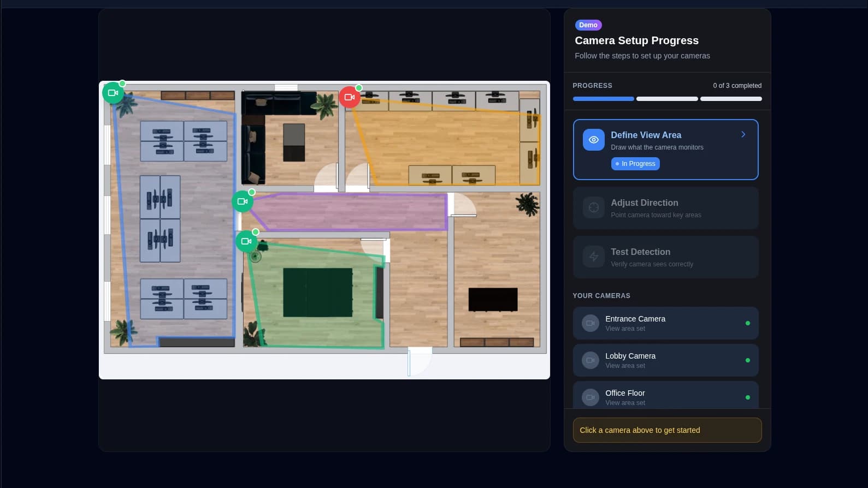Select the green camera marker on purple hallway zone
Image resolution: width=868 pixels, height=488 pixels.
coord(243,201)
